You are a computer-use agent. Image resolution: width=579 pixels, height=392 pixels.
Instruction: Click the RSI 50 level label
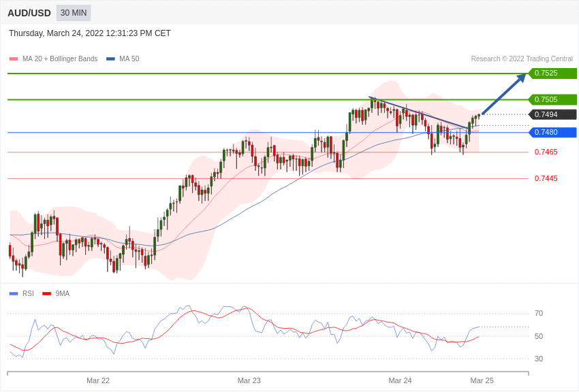click(x=539, y=336)
